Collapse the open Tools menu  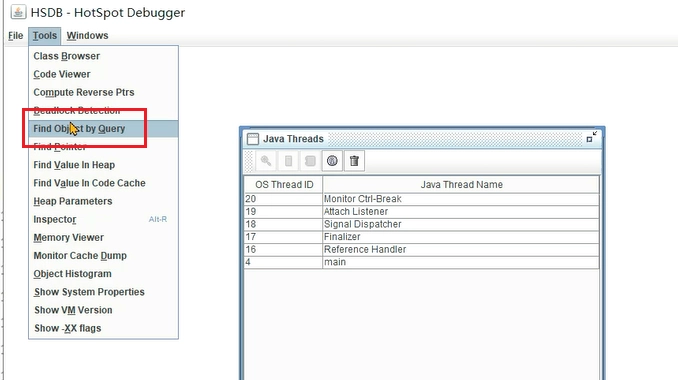pyautogui.click(x=45, y=36)
